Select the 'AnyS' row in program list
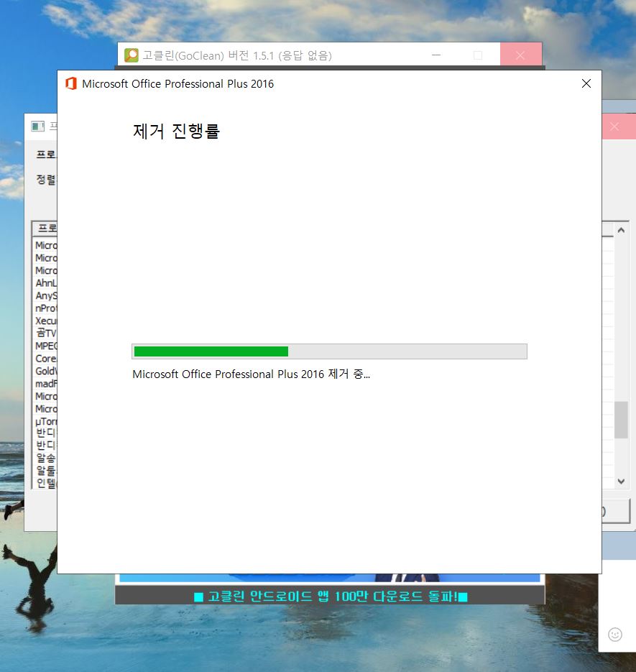This screenshot has width=636, height=672. 46,295
